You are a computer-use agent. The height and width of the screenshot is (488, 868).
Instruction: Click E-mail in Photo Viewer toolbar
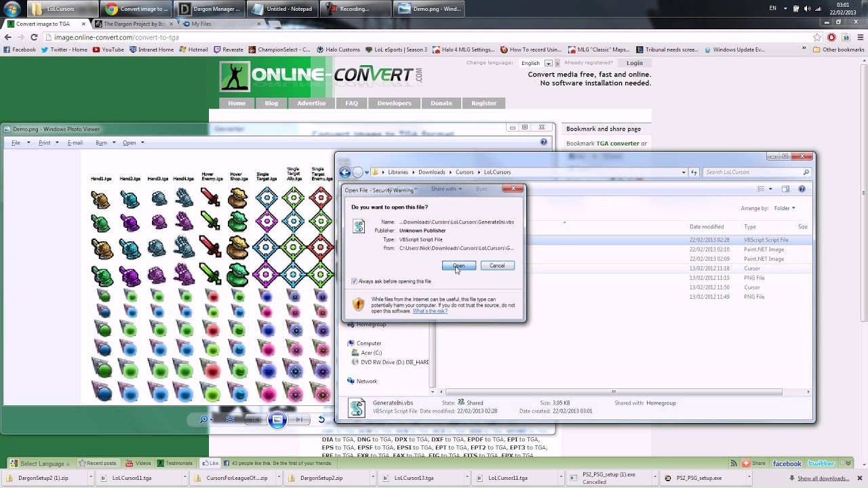pyautogui.click(x=75, y=143)
